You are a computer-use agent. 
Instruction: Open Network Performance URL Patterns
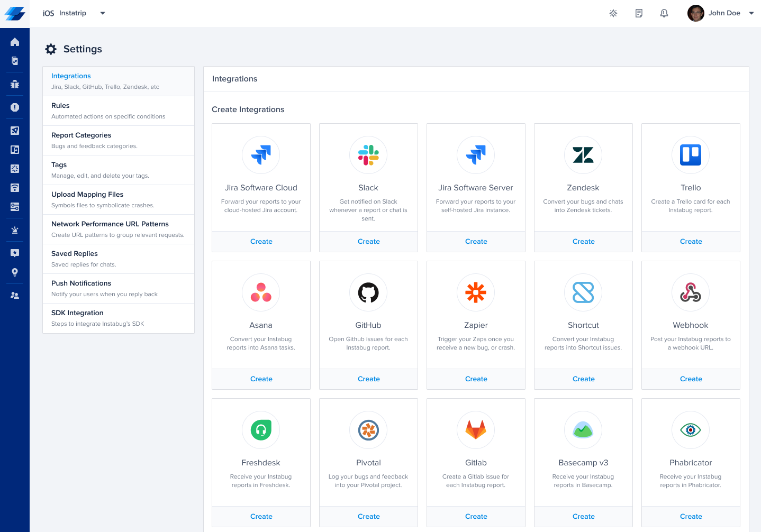(x=119, y=230)
